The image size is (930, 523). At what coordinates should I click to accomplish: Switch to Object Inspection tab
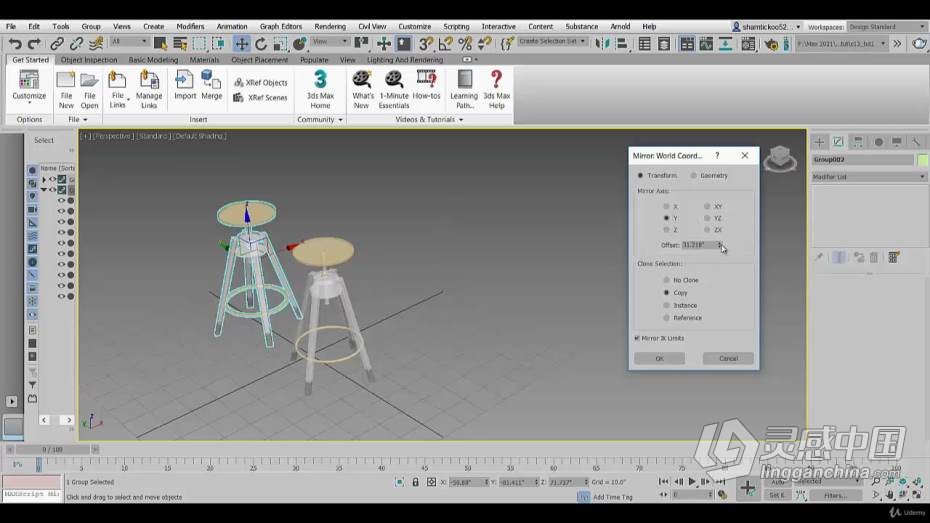click(x=89, y=60)
